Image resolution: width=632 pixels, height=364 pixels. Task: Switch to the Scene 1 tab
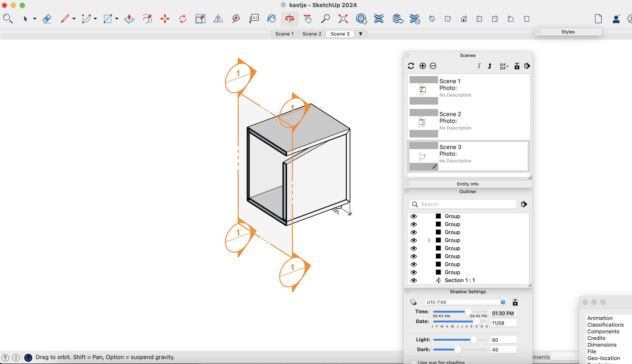tap(284, 34)
